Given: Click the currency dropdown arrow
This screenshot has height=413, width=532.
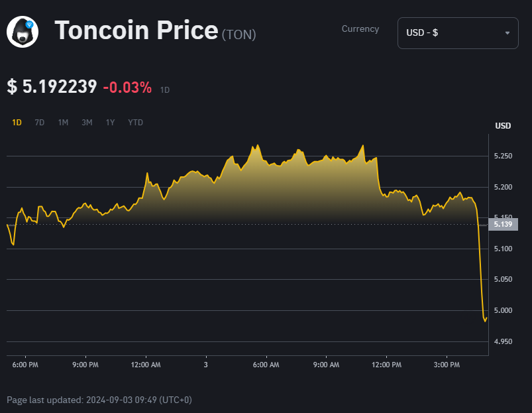Looking at the screenshot, I should [x=507, y=33].
